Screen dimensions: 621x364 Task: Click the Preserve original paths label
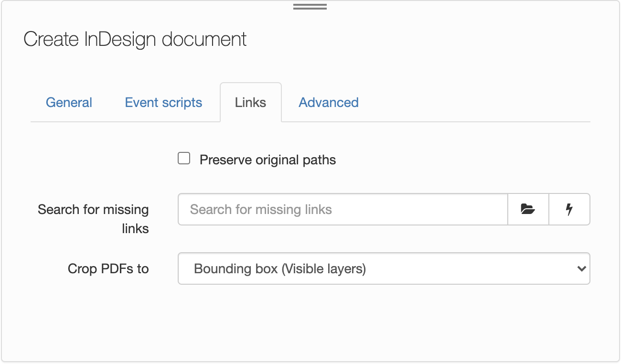coord(268,160)
